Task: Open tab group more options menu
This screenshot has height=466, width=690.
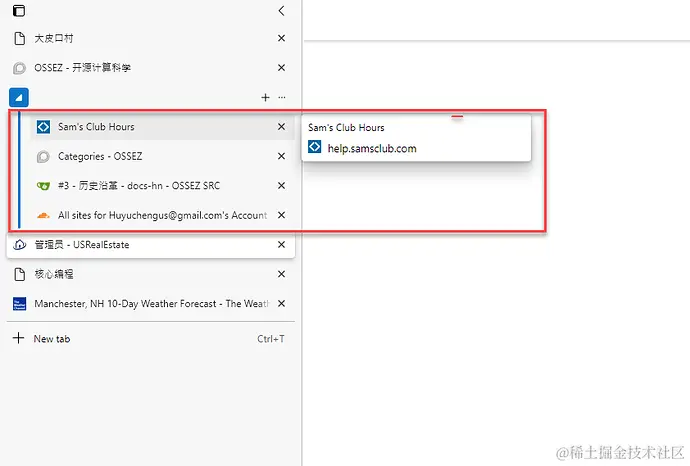Action: coord(282,97)
